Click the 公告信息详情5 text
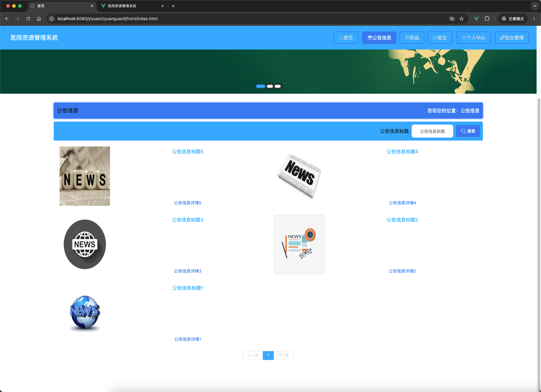 (x=188, y=203)
